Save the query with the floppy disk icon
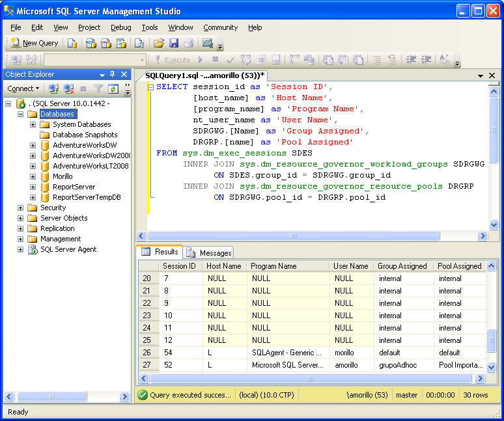This screenshot has height=421, width=504. (174, 43)
